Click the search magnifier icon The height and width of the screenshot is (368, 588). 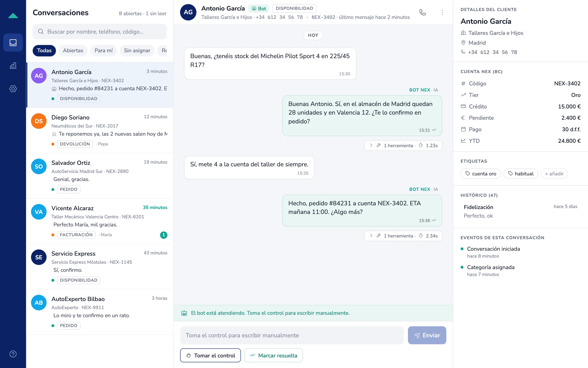coord(41,32)
